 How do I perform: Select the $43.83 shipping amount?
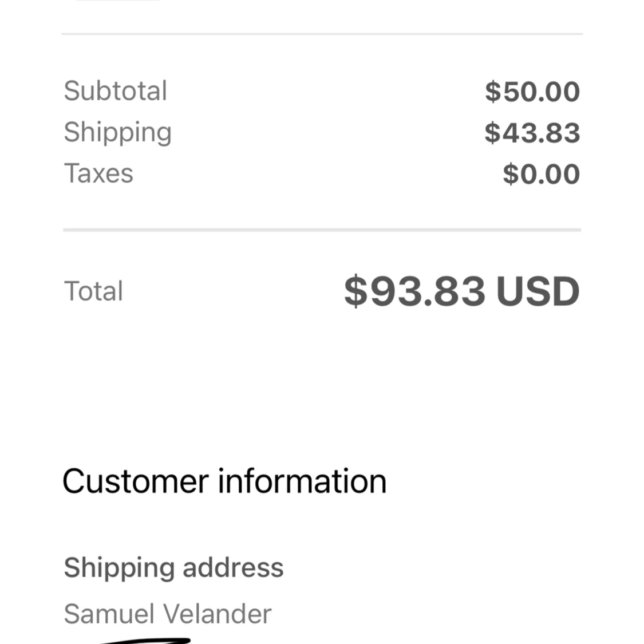coord(532,133)
